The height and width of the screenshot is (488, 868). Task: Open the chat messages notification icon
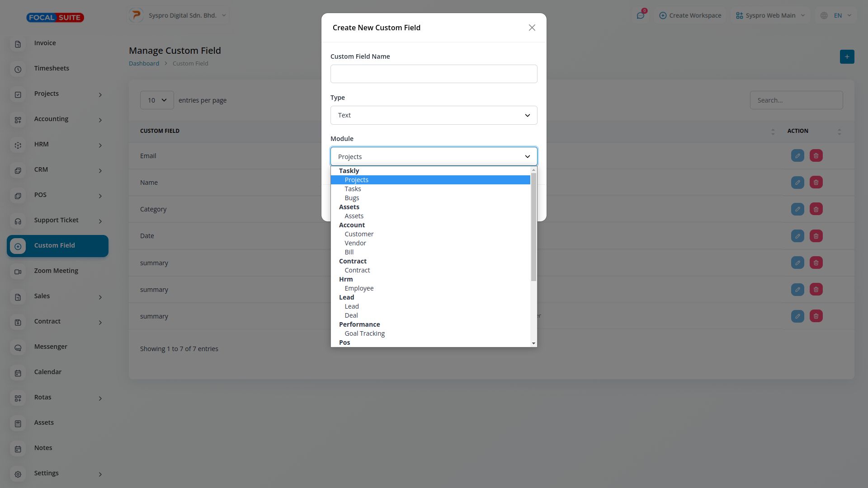(x=640, y=15)
